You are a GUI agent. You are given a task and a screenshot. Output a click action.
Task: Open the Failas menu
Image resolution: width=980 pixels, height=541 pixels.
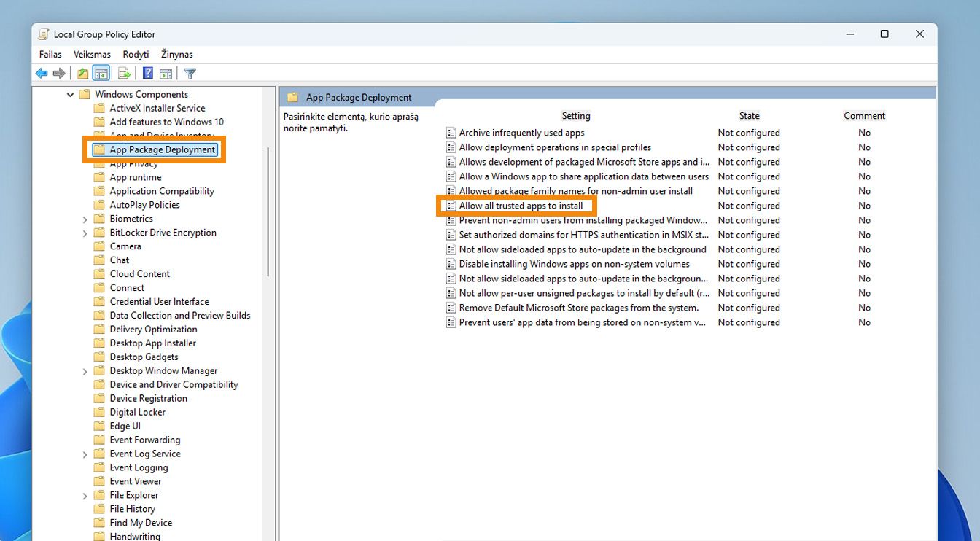pyautogui.click(x=50, y=54)
